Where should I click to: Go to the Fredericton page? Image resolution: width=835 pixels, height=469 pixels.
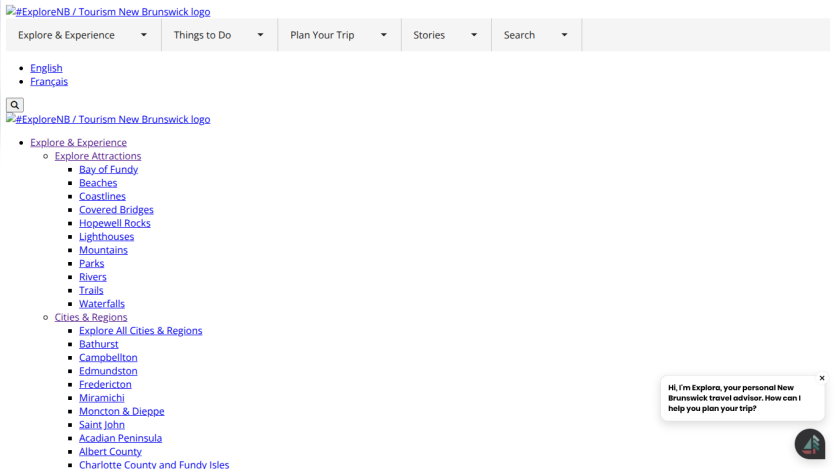click(105, 384)
